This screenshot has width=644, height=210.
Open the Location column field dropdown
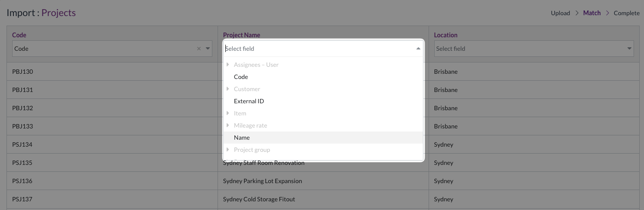(x=629, y=49)
